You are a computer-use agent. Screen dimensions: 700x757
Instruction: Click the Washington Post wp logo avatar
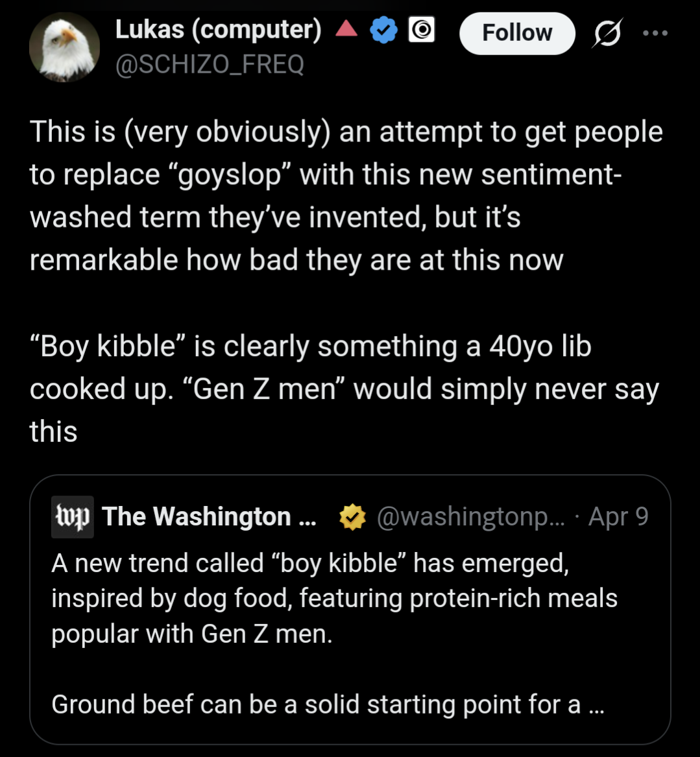[73, 517]
